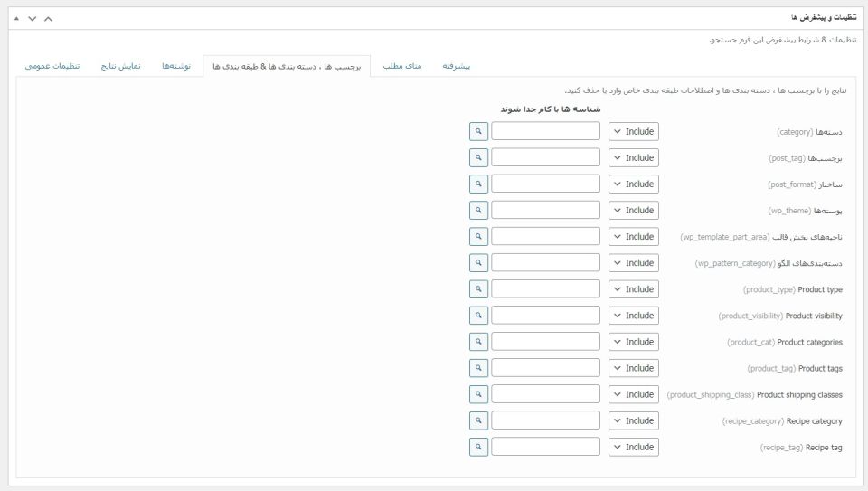Click search icon for Product categories row
868x491 pixels.
pyautogui.click(x=479, y=342)
